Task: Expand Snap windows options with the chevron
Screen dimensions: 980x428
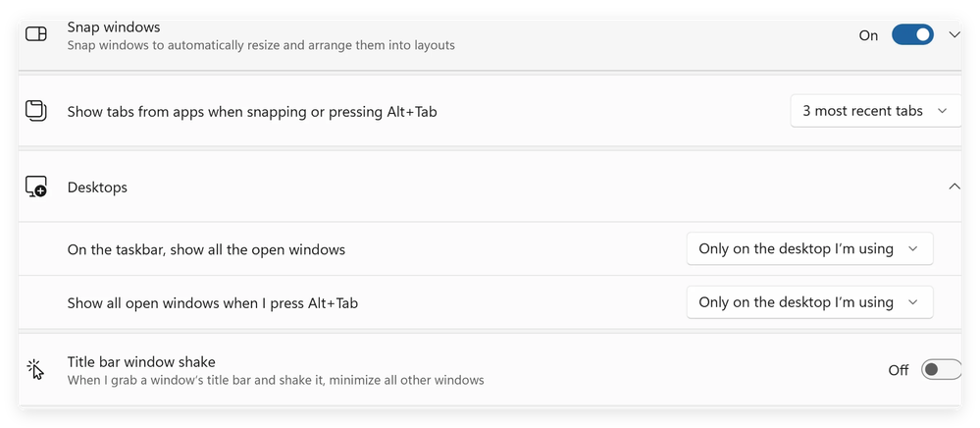Action: (955, 35)
